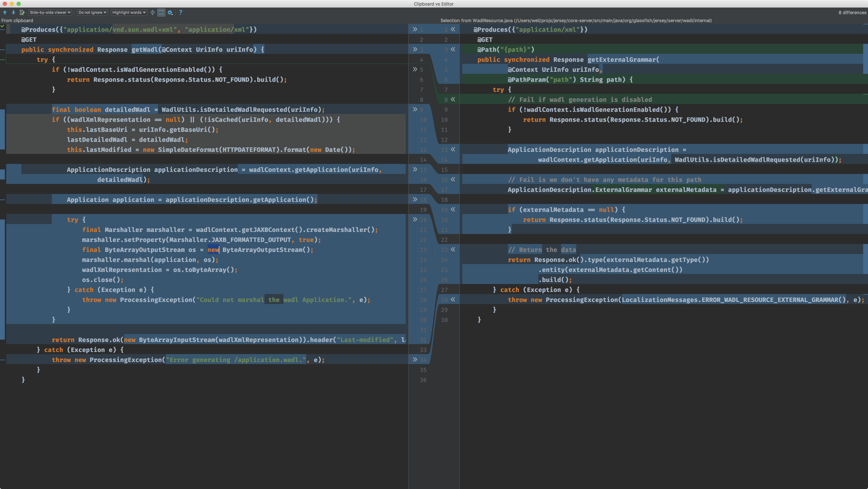Click the From clipboard pane title
This screenshot has width=868, height=489.
point(17,21)
